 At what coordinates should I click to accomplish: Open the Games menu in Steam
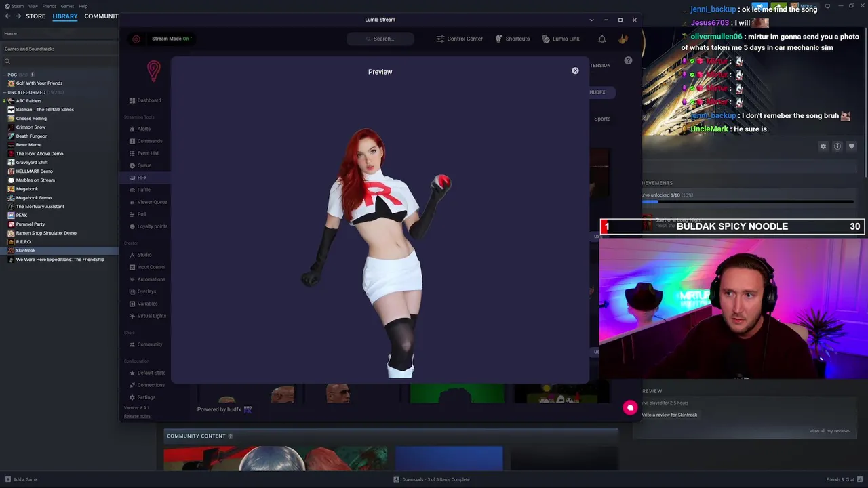pos(67,6)
